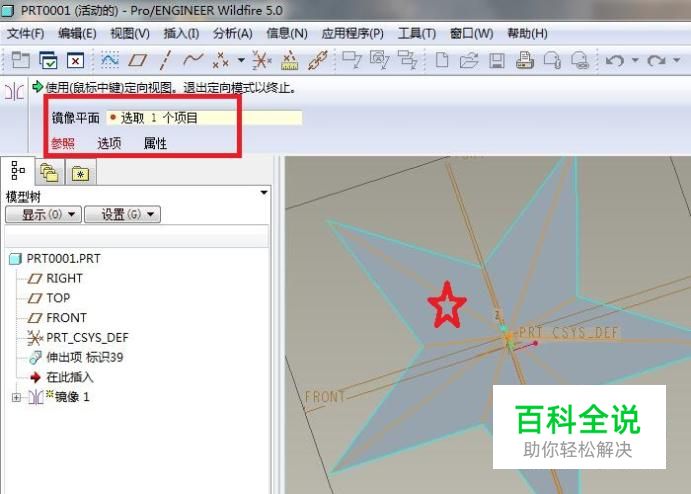Viewport: 691px width, 494px height.
Task: Select the Sketch tool icon
Action: coord(110,59)
